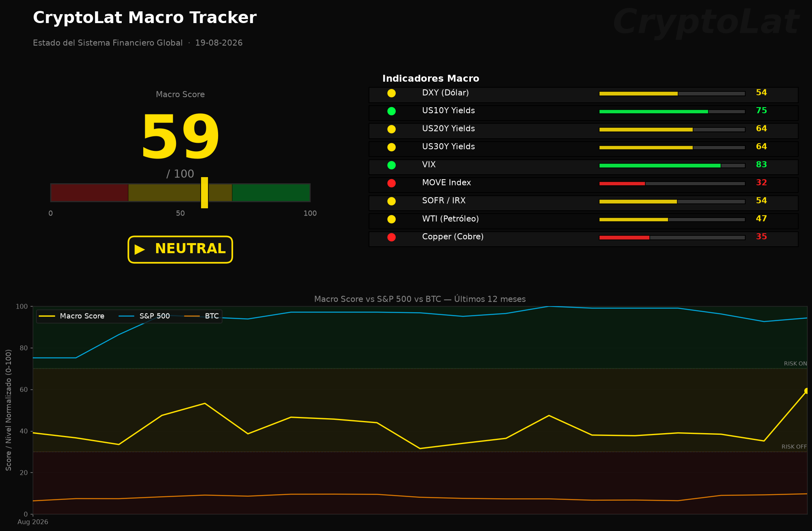
Task: Click the yellow gauge marker at 59
Action: pos(204,193)
